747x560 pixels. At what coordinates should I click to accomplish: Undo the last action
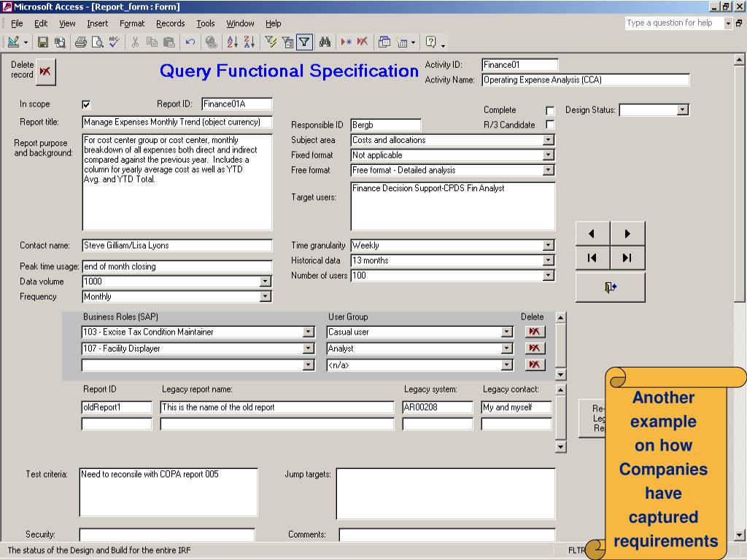[x=190, y=42]
